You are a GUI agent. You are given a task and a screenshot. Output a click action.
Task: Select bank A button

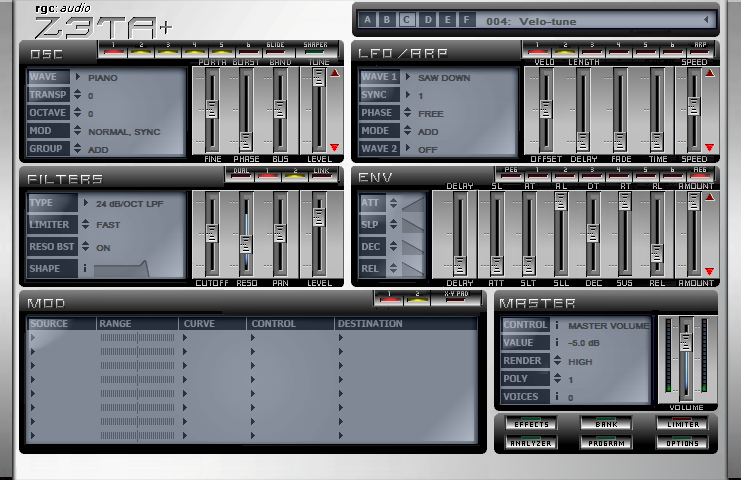click(367, 20)
